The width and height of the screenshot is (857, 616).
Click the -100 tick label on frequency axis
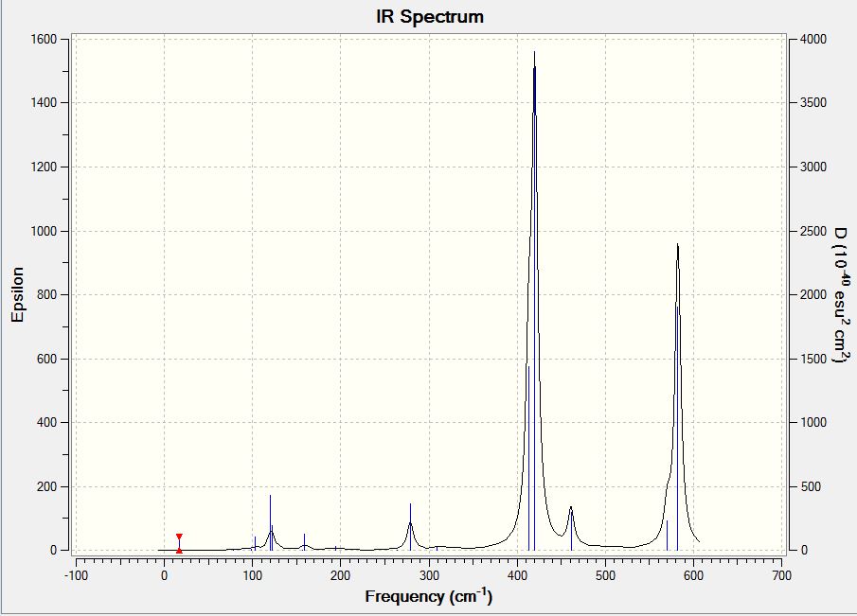coord(76,575)
